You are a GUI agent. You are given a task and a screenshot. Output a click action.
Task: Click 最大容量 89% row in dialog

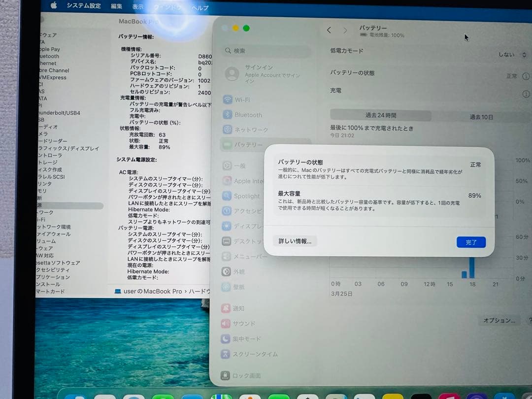(x=379, y=201)
